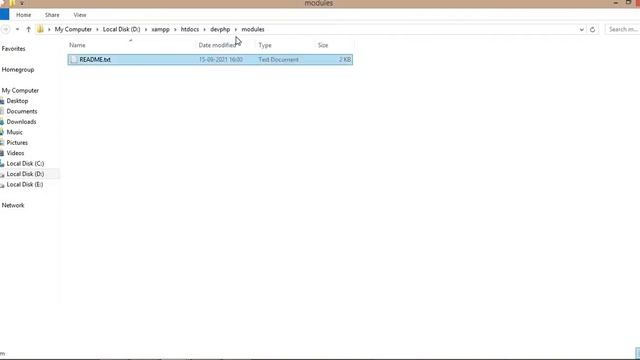Open Downloads in navigation pane
The height and width of the screenshot is (360, 640).
pos(21,122)
